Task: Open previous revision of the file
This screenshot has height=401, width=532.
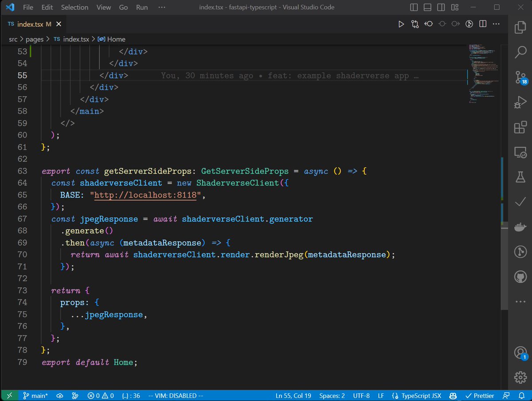Action: [429, 24]
